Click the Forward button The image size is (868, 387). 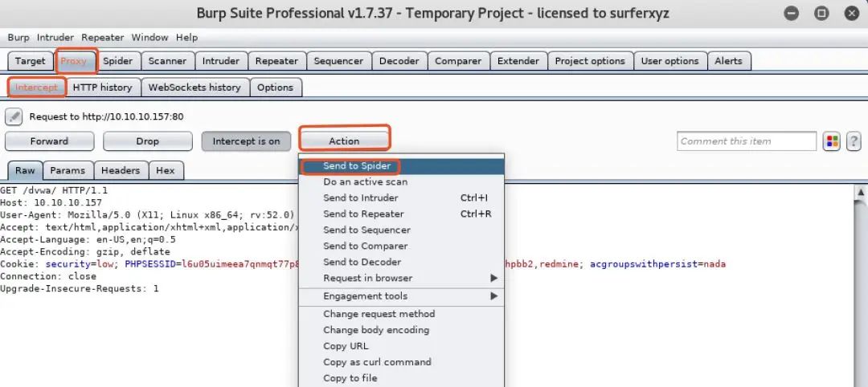pos(49,141)
